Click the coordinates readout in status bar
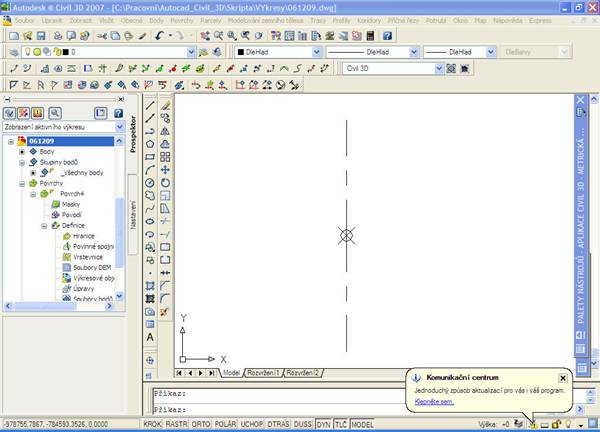 tap(55, 424)
